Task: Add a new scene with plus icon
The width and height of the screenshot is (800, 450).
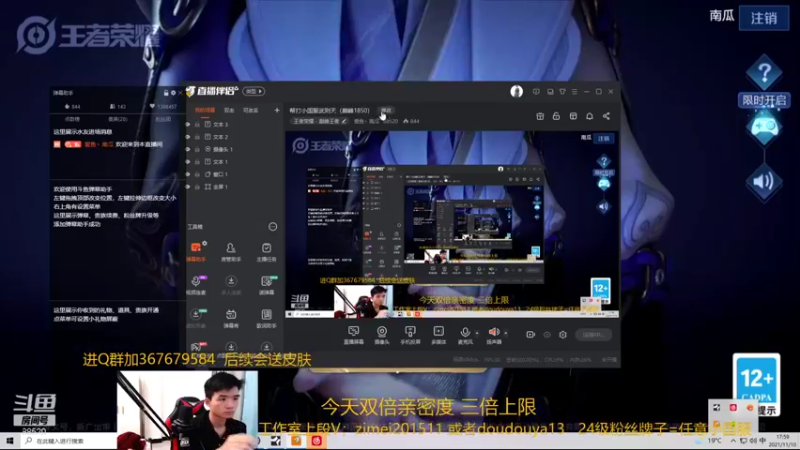Action: pyautogui.click(x=277, y=110)
